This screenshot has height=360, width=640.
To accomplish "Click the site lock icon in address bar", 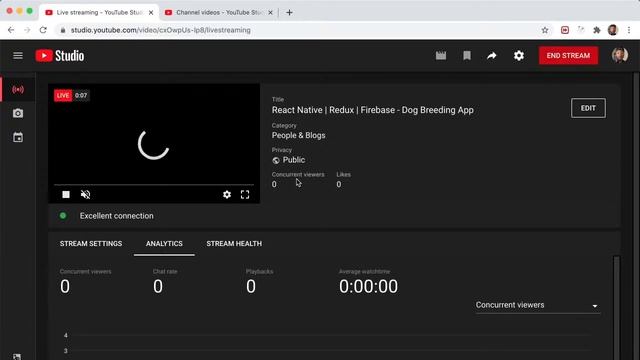I will (x=62, y=30).
